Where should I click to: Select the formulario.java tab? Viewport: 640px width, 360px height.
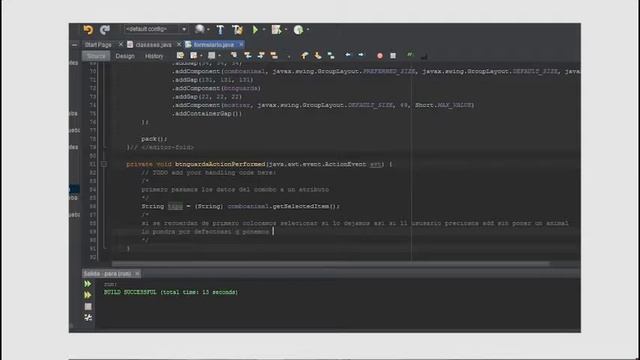[213, 44]
